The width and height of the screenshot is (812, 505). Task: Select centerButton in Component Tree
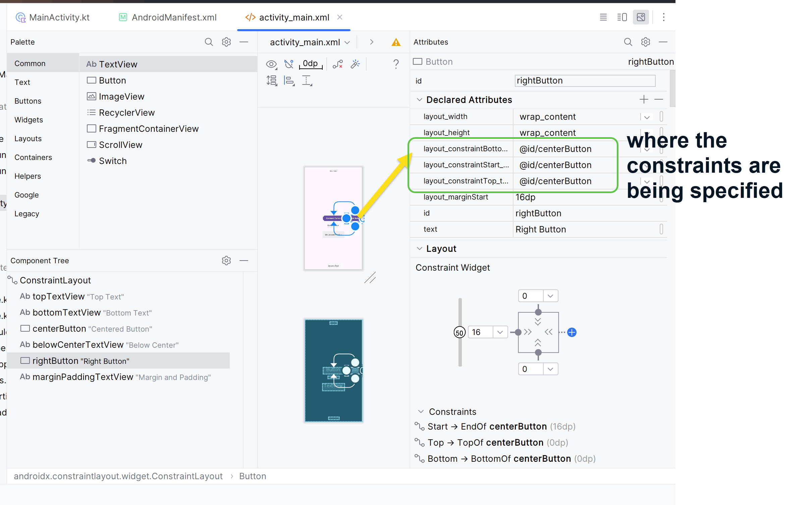coord(118,329)
